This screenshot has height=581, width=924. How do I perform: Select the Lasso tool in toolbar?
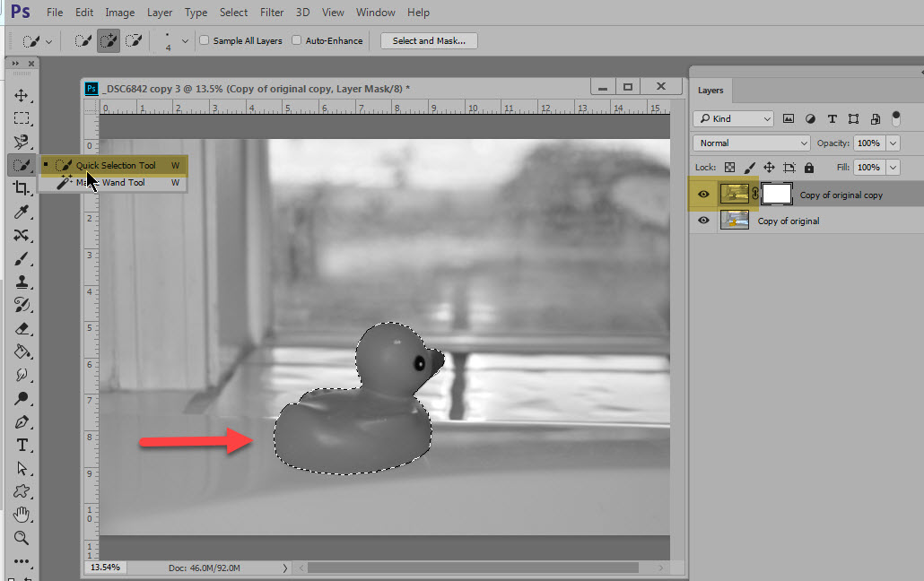pos(22,142)
